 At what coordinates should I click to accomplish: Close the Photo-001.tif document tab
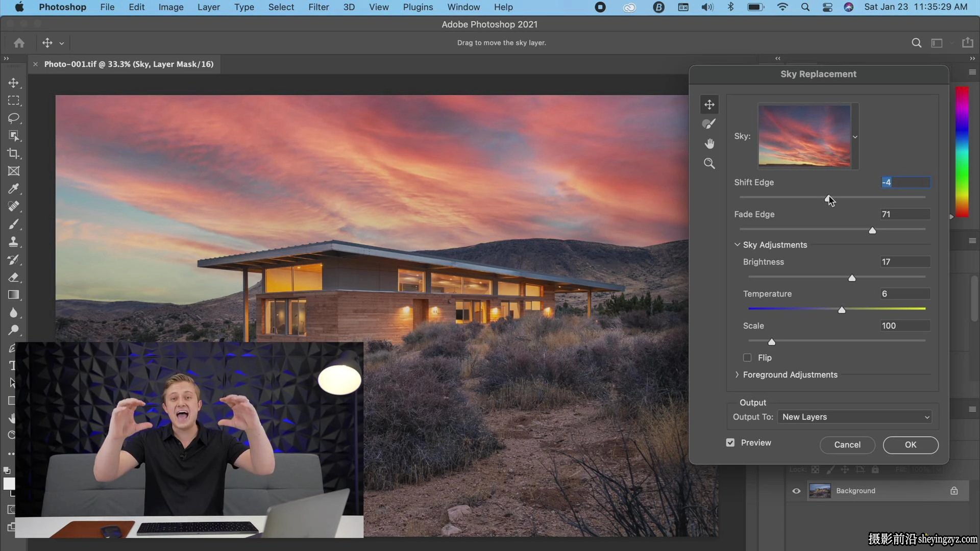(x=35, y=64)
